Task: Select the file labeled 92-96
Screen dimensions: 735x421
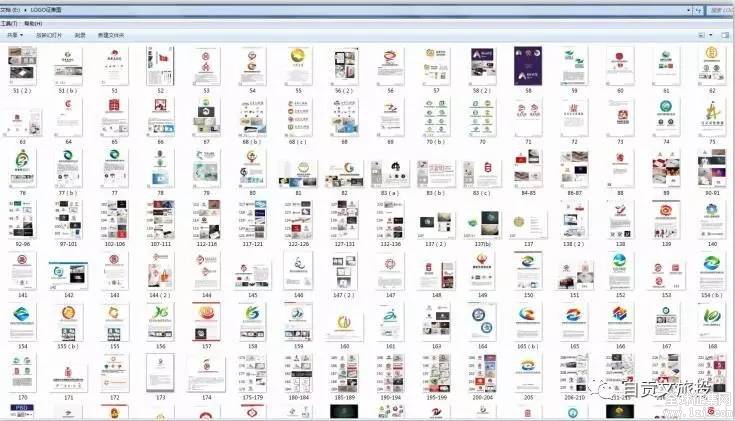Action: [22, 219]
